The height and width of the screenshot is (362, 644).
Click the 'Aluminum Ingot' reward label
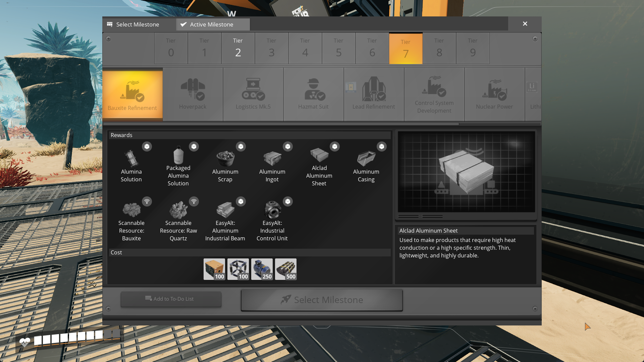pyautogui.click(x=272, y=176)
